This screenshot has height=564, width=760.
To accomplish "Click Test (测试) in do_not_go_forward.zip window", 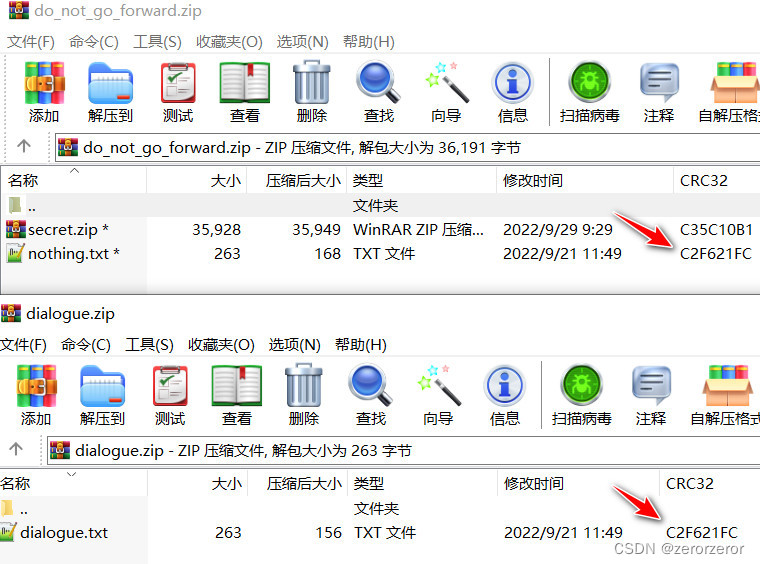I will click(x=178, y=92).
